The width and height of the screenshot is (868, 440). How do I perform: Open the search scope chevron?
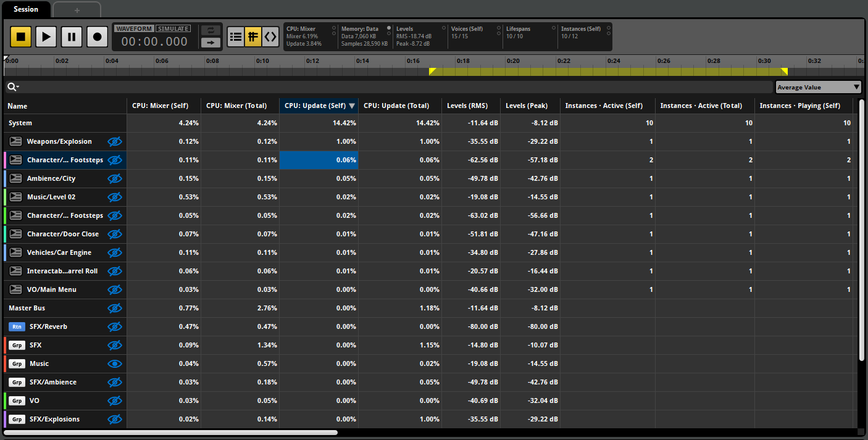[x=17, y=86]
